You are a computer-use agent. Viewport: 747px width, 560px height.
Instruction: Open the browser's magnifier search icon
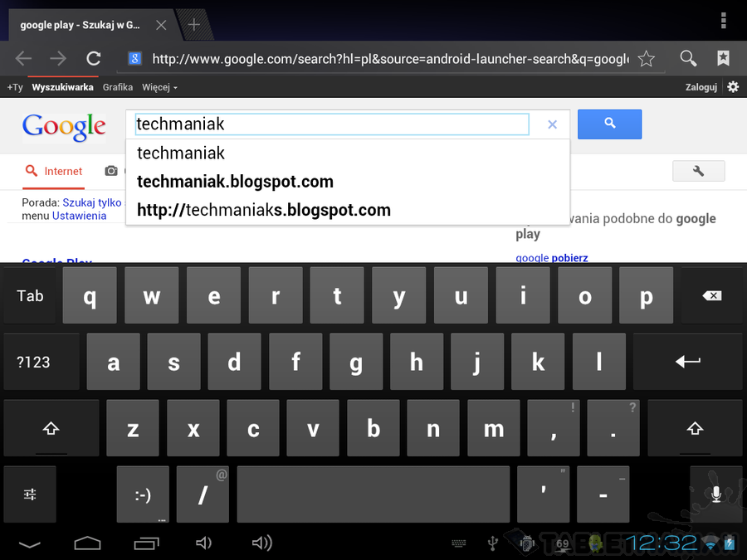(688, 59)
